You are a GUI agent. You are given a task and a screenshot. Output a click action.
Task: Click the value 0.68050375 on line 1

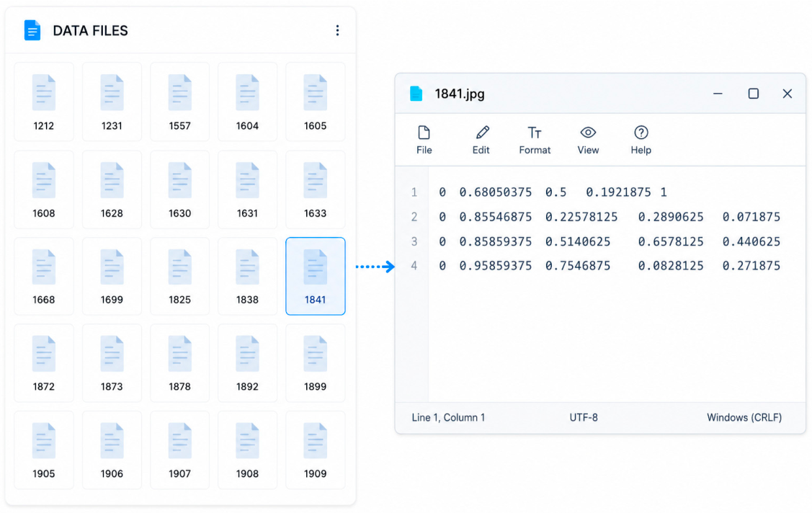click(x=496, y=192)
